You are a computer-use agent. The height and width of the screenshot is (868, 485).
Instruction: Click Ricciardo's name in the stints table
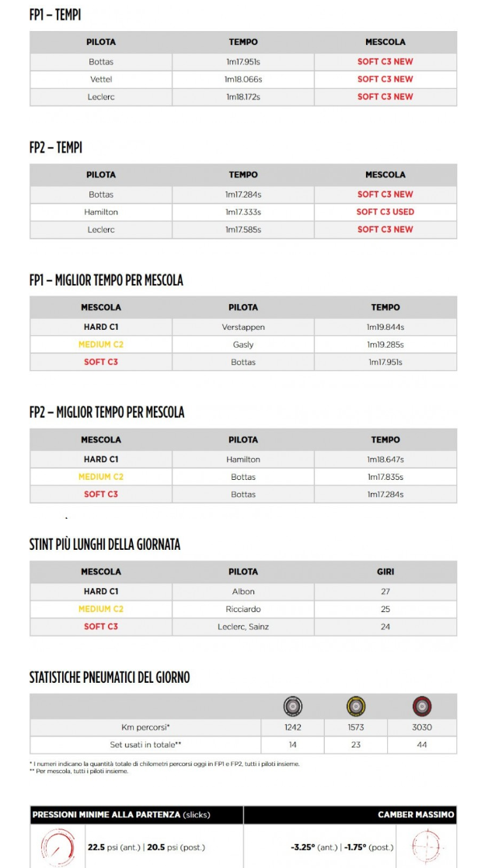click(x=243, y=609)
